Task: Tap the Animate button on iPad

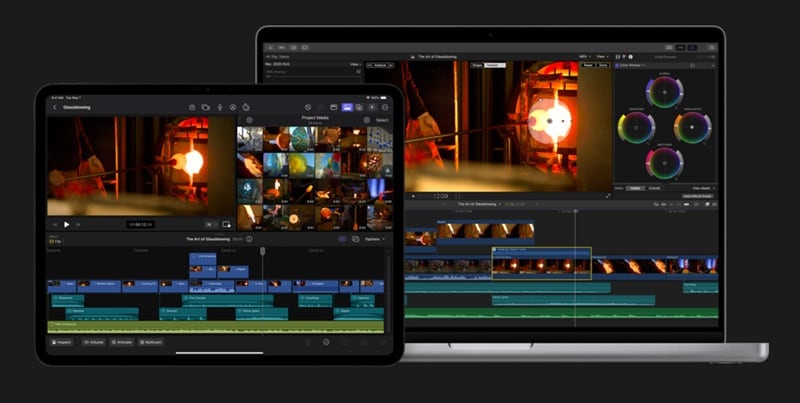Action: (x=122, y=342)
